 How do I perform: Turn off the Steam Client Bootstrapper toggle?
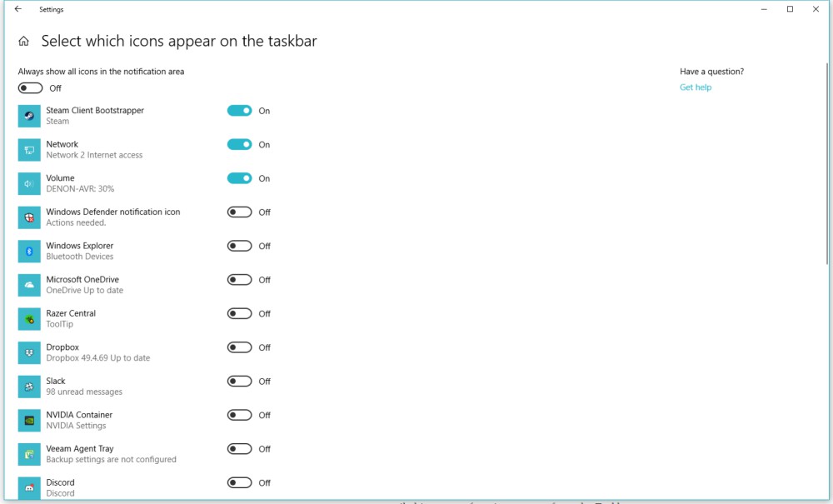(240, 111)
